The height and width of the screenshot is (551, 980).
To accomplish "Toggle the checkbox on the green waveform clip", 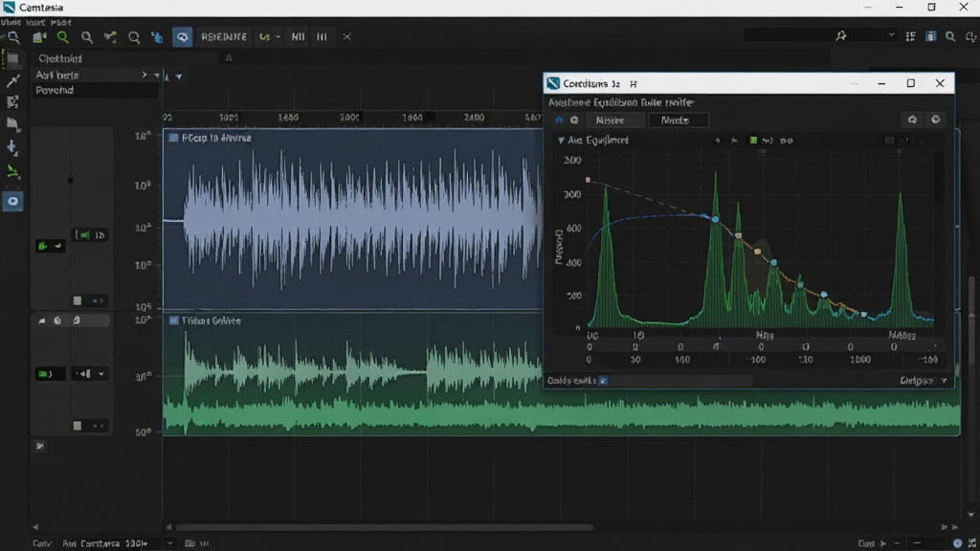I will click(x=174, y=320).
